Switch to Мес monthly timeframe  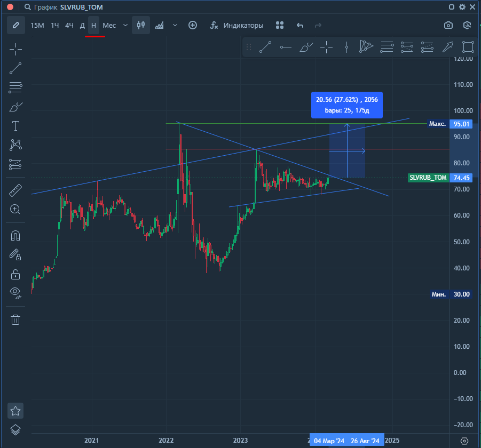pos(109,26)
